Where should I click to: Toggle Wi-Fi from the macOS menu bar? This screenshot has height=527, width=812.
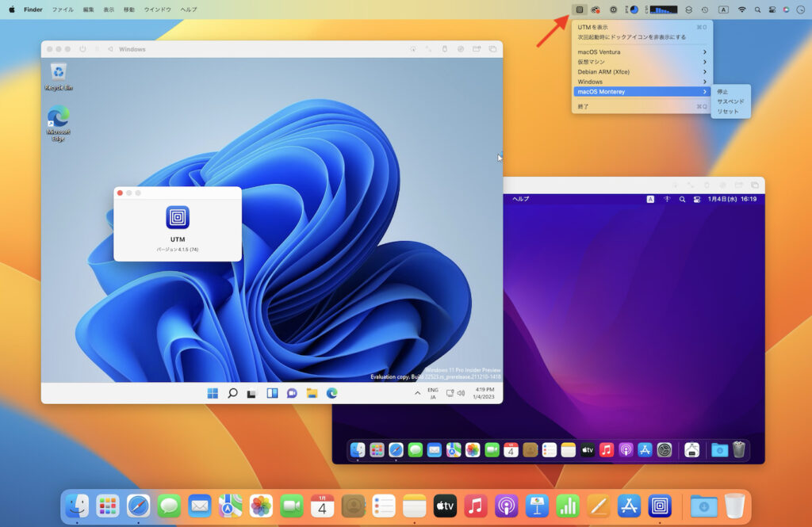point(741,10)
